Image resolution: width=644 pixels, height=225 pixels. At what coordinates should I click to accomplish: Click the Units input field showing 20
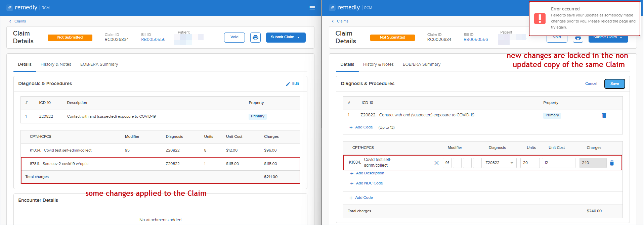pyautogui.click(x=530, y=163)
